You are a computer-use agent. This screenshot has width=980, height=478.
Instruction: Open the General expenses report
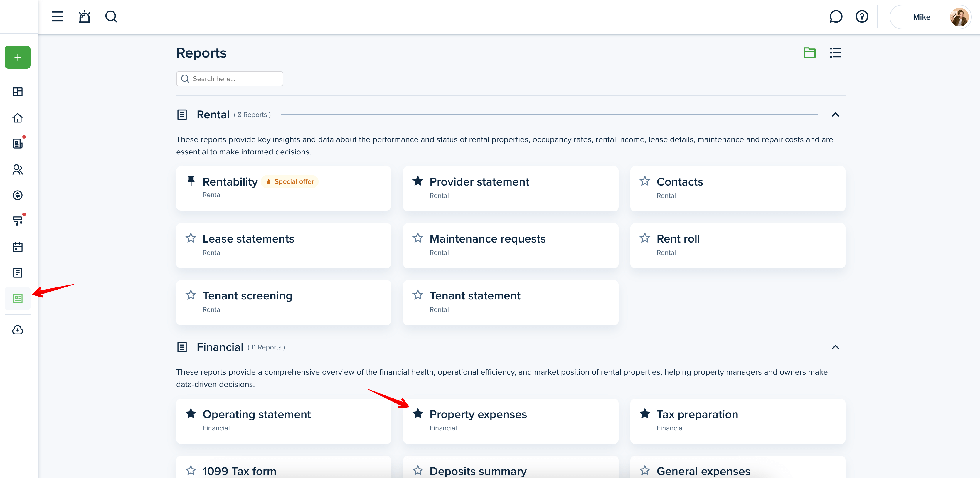(737, 467)
